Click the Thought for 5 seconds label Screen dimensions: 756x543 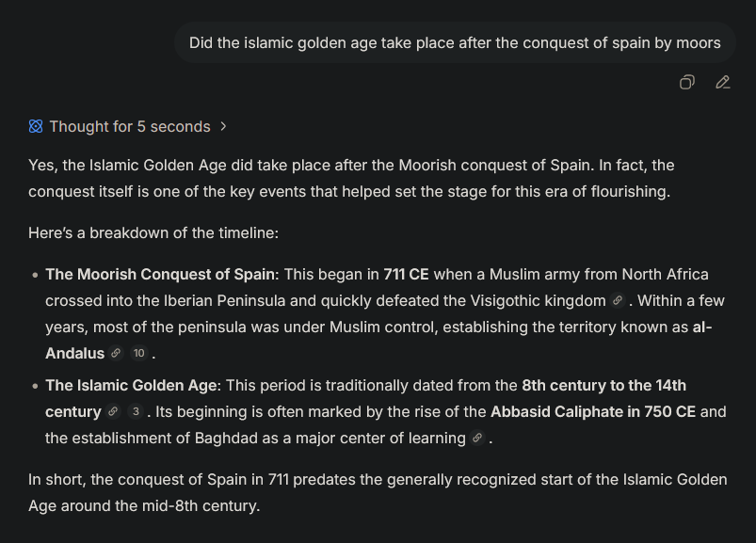tap(130, 126)
